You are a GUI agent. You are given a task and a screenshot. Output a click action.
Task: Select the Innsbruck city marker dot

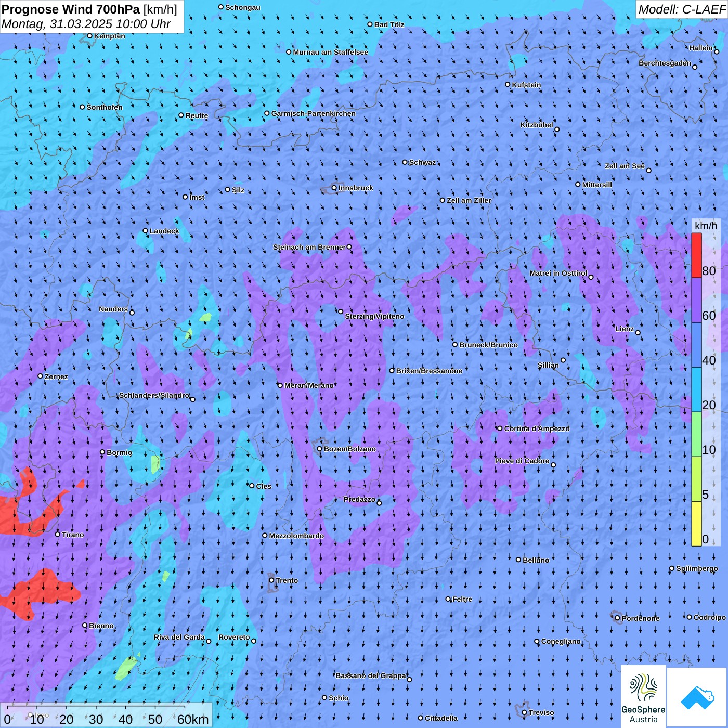click(x=334, y=188)
